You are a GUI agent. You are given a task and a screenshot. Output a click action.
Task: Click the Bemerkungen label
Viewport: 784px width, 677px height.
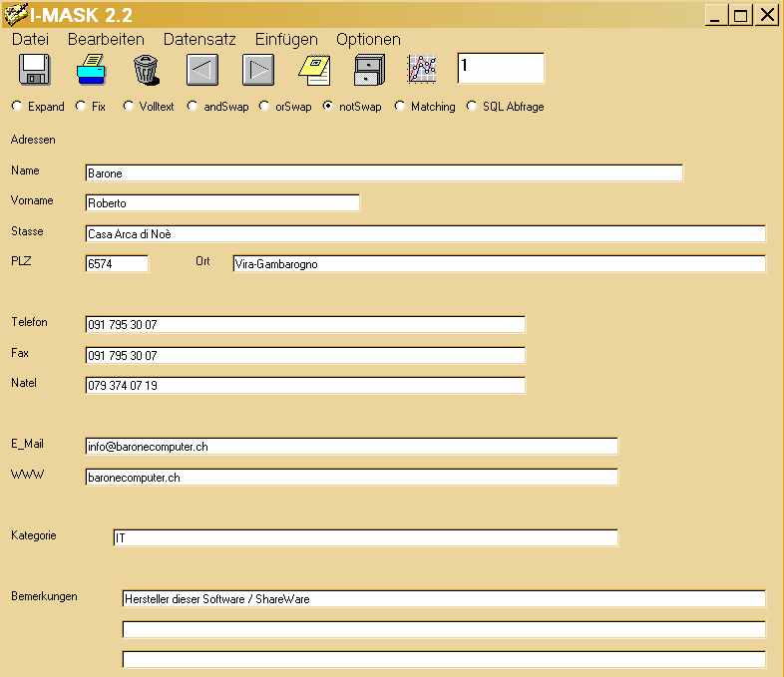point(44,596)
